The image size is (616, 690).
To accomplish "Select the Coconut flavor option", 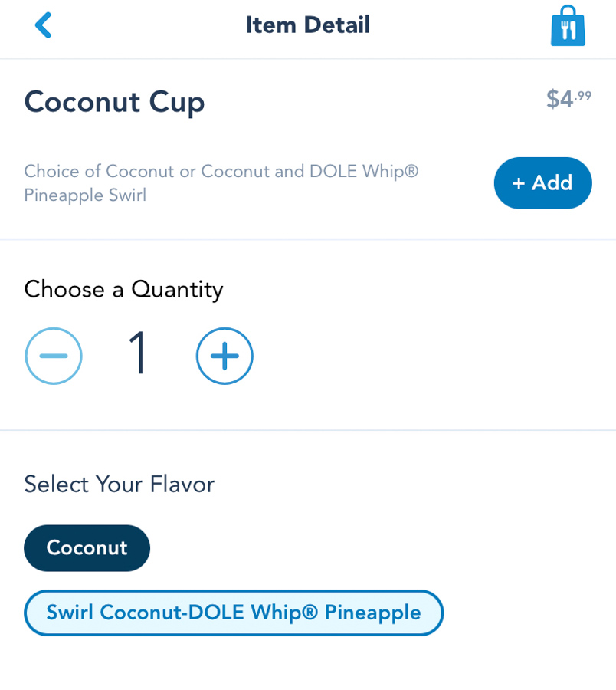I will click(x=87, y=548).
